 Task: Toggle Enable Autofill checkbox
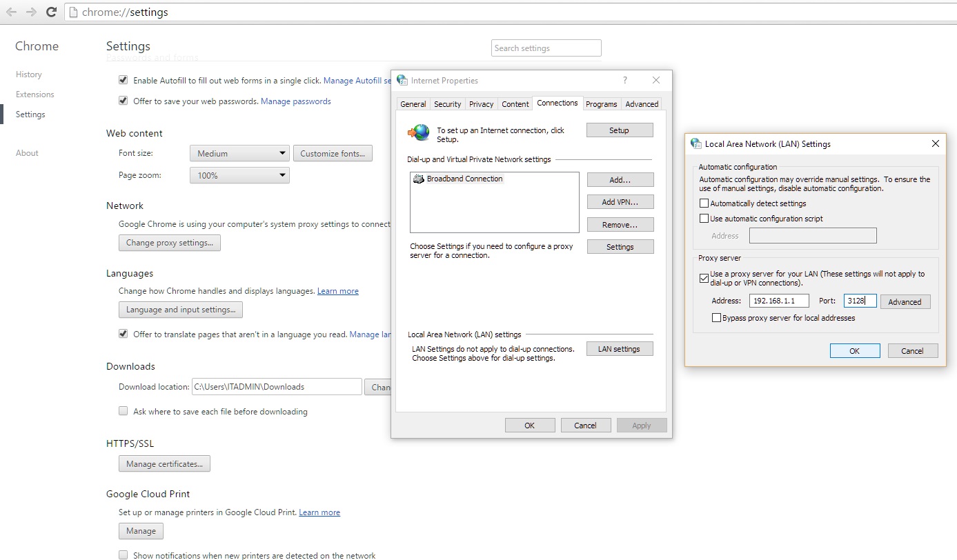[x=123, y=80]
